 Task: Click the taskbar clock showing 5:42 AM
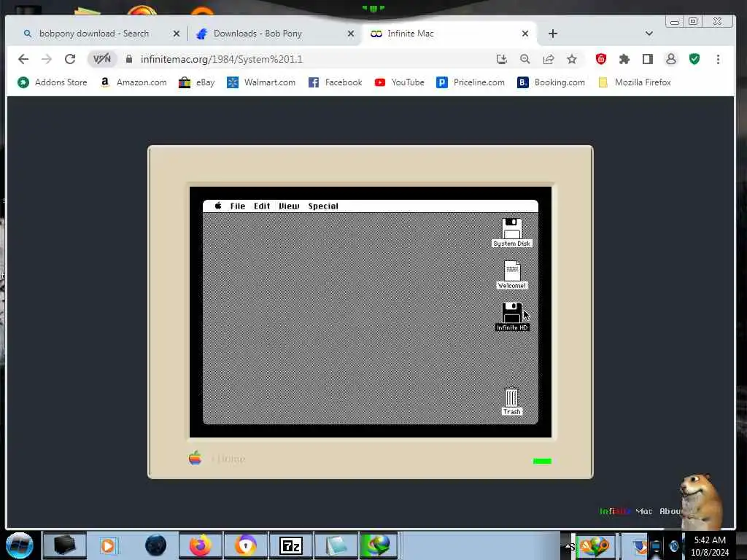pos(710,546)
